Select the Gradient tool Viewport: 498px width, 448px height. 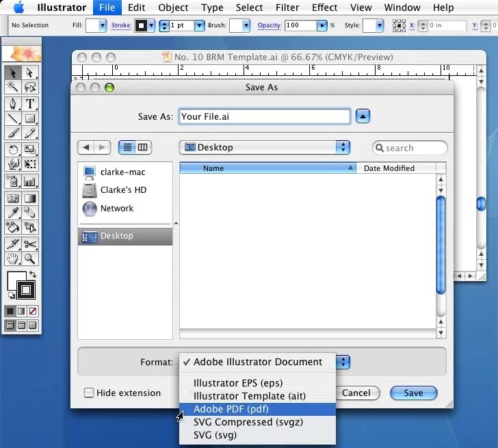30,198
